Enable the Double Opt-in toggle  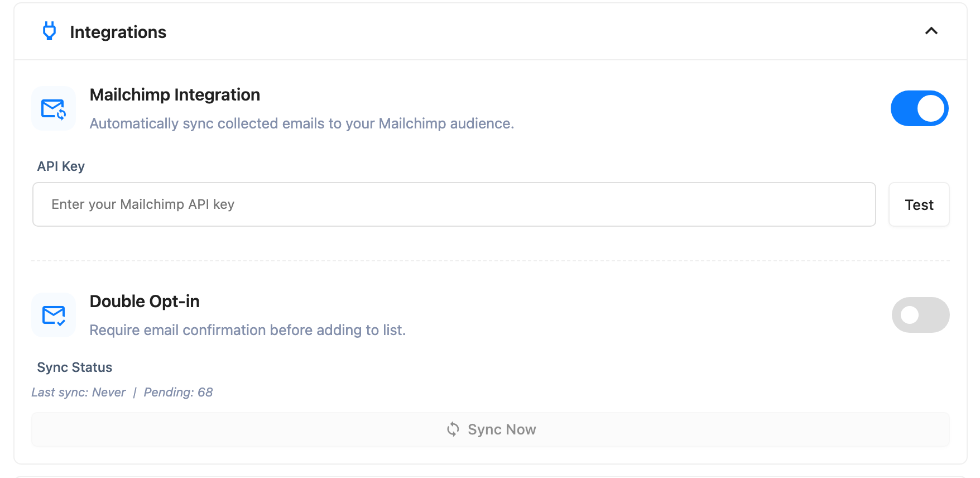click(x=920, y=315)
